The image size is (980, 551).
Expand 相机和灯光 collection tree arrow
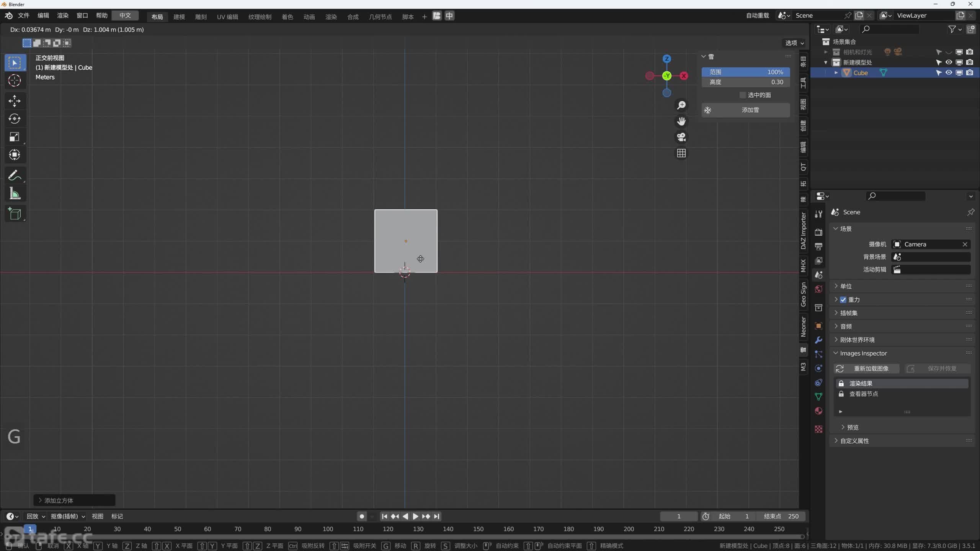(826, 52)
